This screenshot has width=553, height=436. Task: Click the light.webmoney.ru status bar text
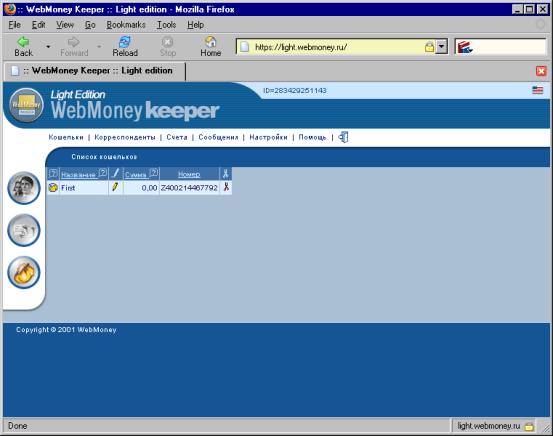coord(488,426)
